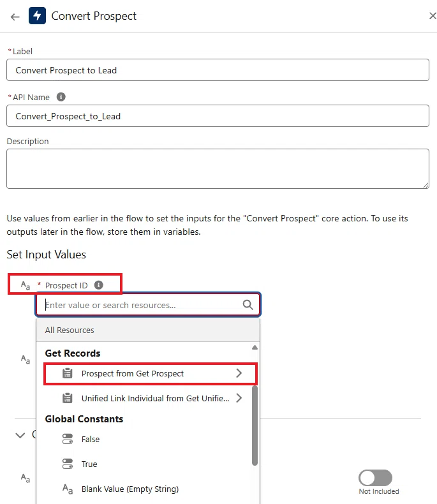Click the record icon beside Prospect from Get Prospect
Viewport: 437px width, 504px height.
click(x=68, y=373)
